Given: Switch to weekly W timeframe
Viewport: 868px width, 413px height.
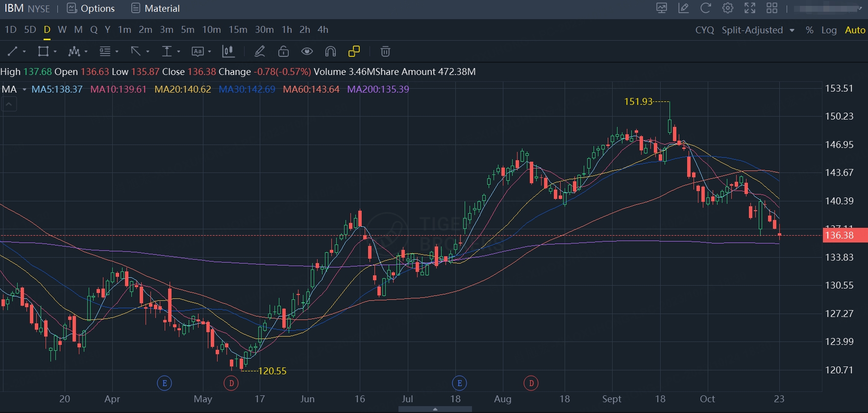Looking at the screenshot, I should point(62,30).
